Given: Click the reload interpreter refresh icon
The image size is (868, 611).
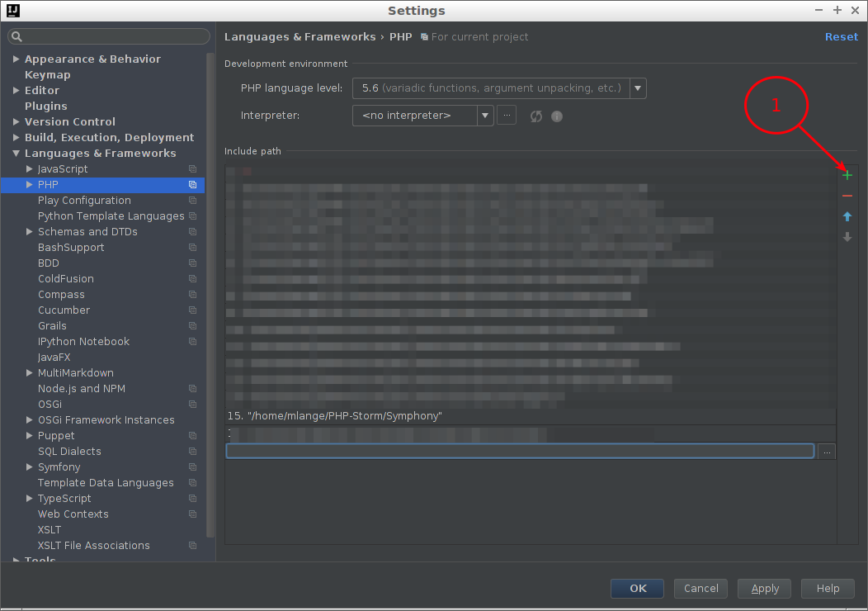Looking at the screenshot, I should tap(535, 116).
